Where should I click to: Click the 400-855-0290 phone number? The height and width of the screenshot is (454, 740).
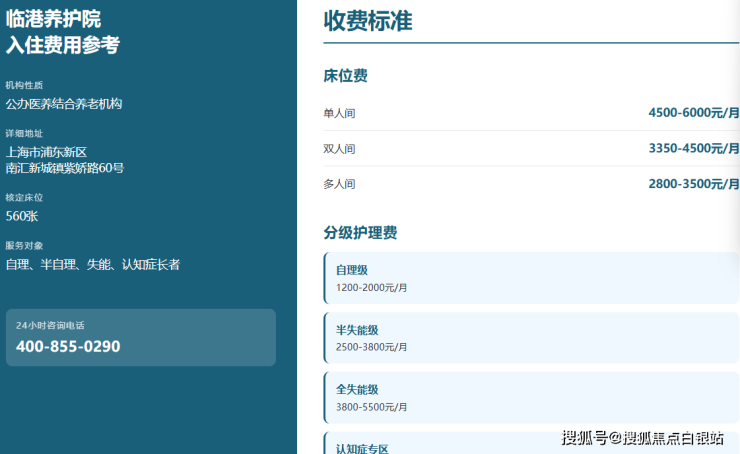(x=68, y=346)
